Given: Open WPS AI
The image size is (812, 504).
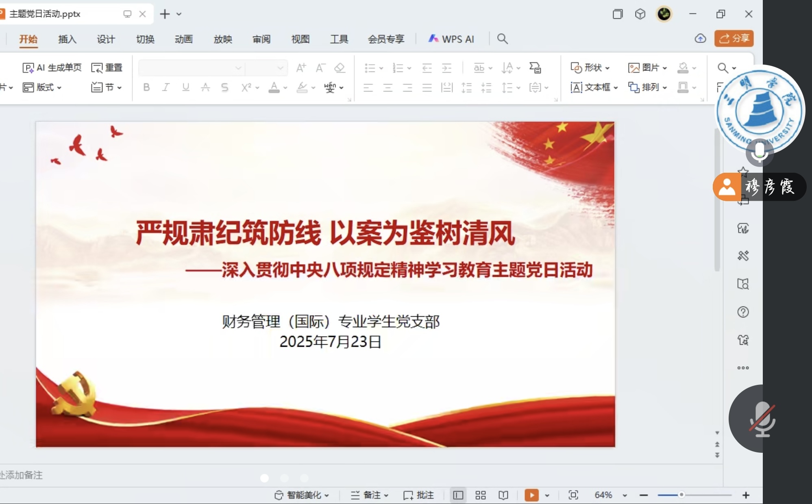Looking at the screenshot, I should (x=451, y=39).
